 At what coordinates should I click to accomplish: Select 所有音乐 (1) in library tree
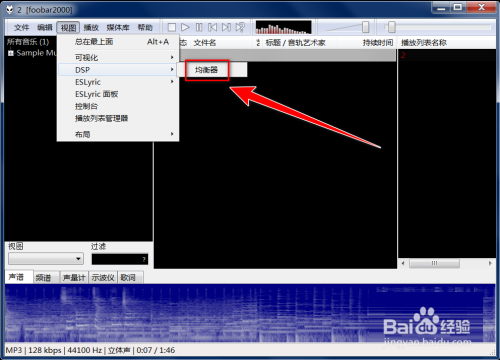(28, 42)
